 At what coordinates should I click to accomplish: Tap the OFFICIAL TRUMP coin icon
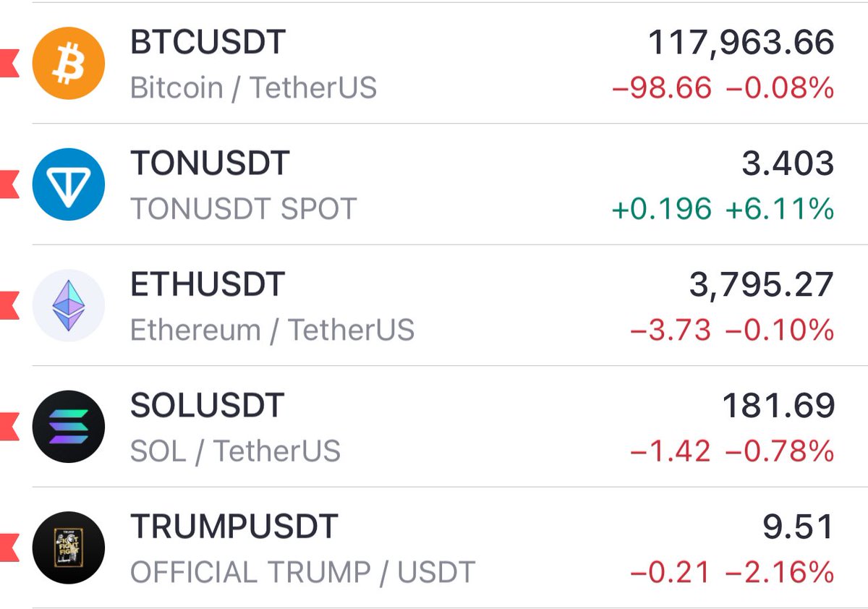pos(69,548)
